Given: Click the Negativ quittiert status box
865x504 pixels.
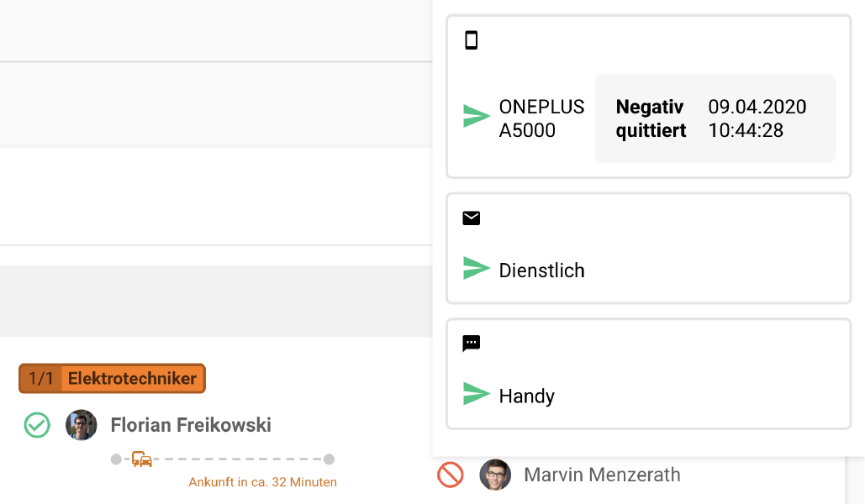Looking at the screenshot, I should (x=715, y=118).
